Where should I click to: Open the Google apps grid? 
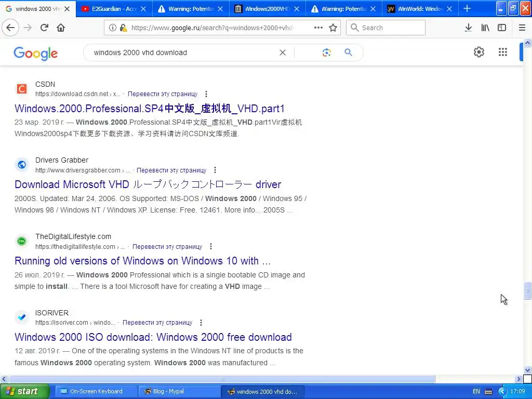pyautogui.click(x=502, y=52)
